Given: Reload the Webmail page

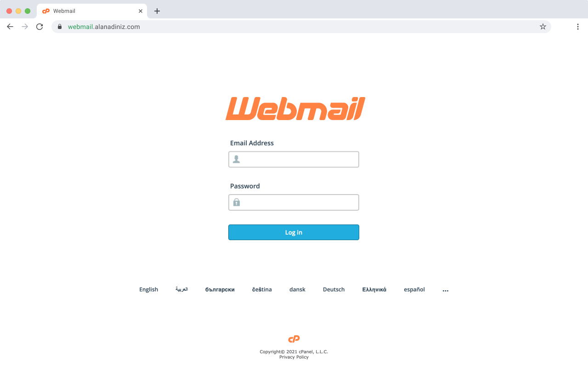Looking at the screenshot, I should (x=40, y=27).
